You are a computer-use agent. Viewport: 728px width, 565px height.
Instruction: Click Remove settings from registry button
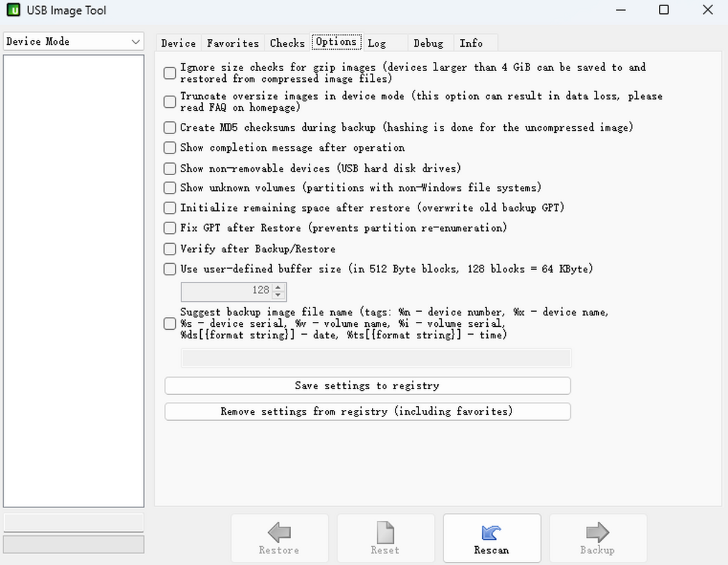368,412
